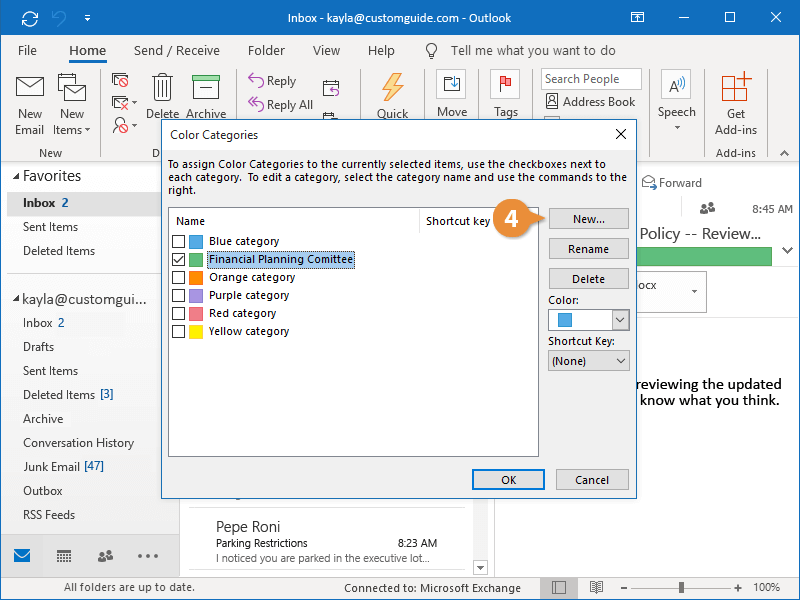Open the Folder tab
Viewport: 800px width, 600px height.
click(x=266, y=51)
